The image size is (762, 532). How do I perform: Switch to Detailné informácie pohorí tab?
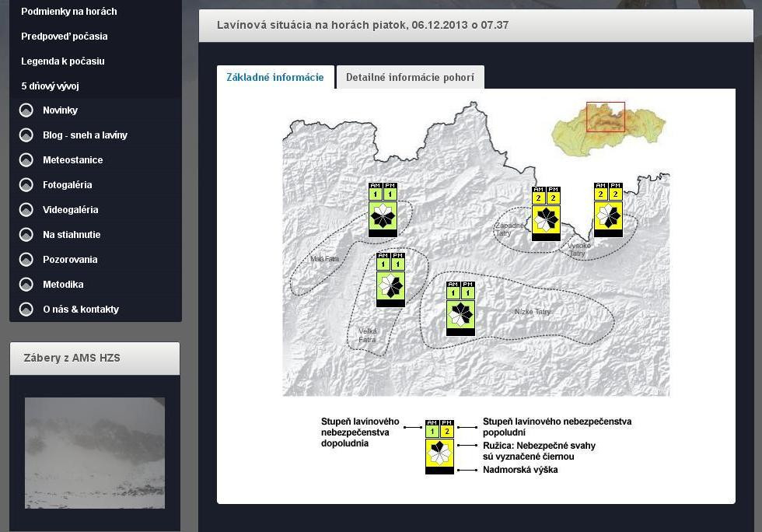[410, 78]
